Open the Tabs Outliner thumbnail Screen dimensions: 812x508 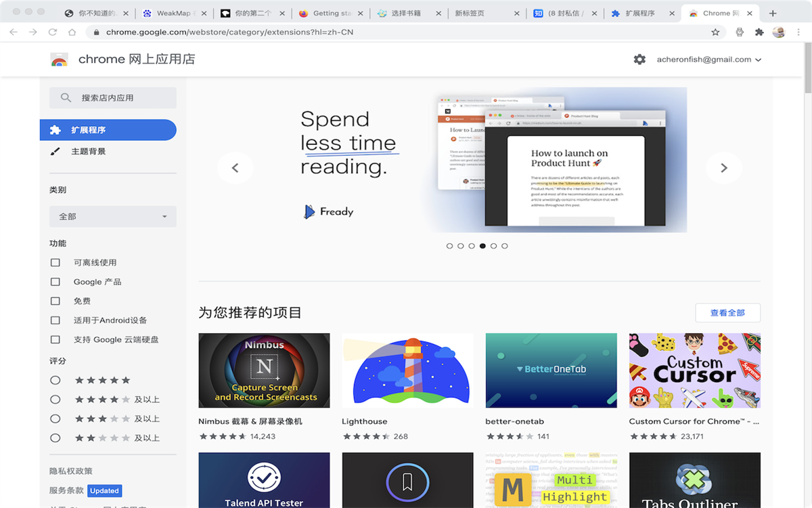(x=695, y=480)
